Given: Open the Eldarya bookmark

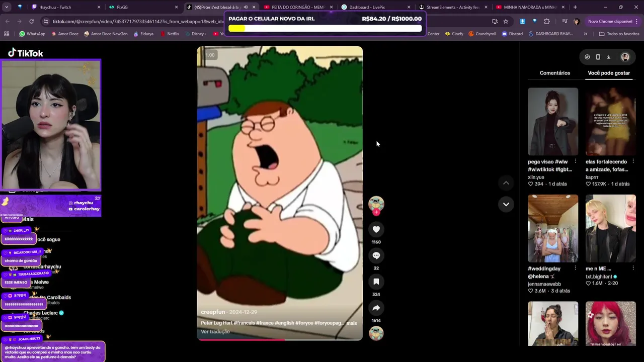Looking at the screenshot, I should 143,34.
